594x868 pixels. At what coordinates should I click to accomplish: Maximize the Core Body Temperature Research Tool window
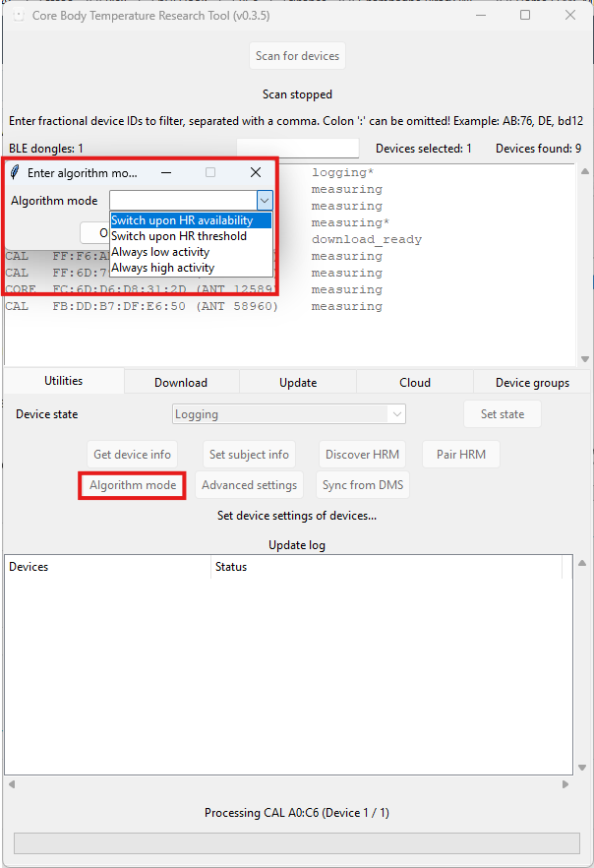tap(525, 15)
